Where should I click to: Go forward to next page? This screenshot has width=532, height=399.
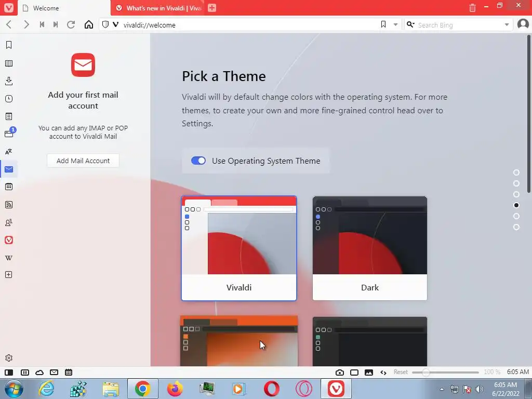pos(26,24)
